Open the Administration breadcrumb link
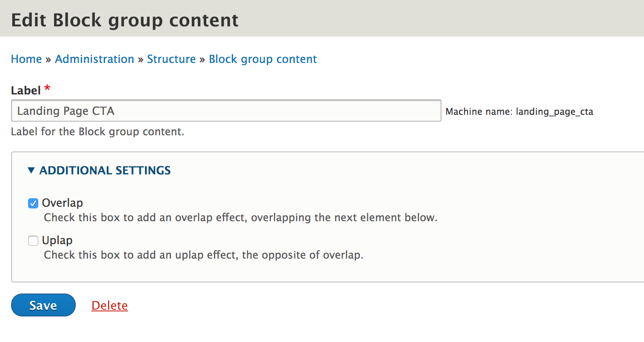 coord(94,59)
